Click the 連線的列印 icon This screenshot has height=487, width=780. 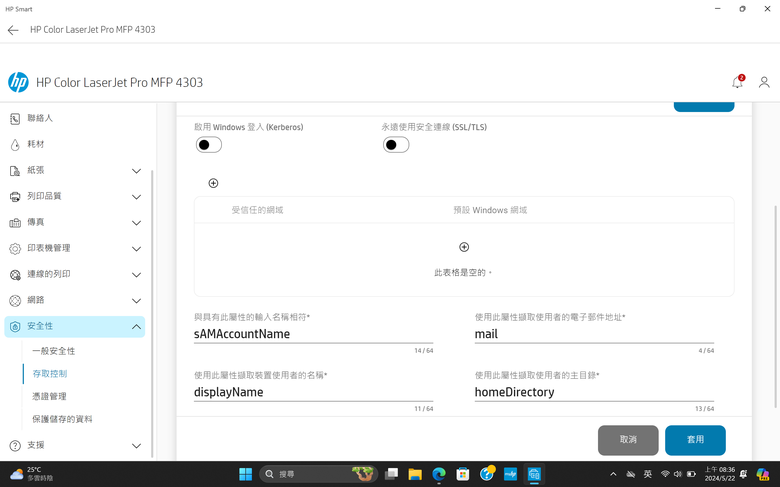click(15, 275)
